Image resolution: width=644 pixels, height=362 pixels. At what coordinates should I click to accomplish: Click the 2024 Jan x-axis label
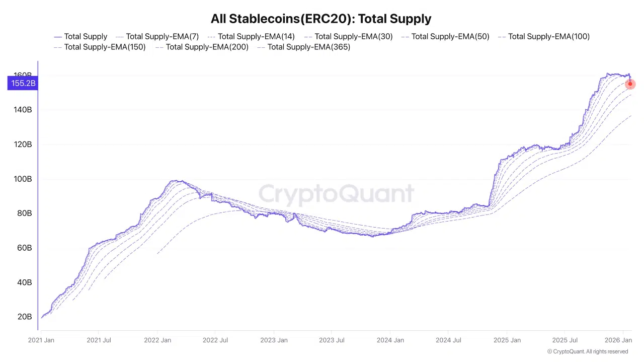(390, 340)
